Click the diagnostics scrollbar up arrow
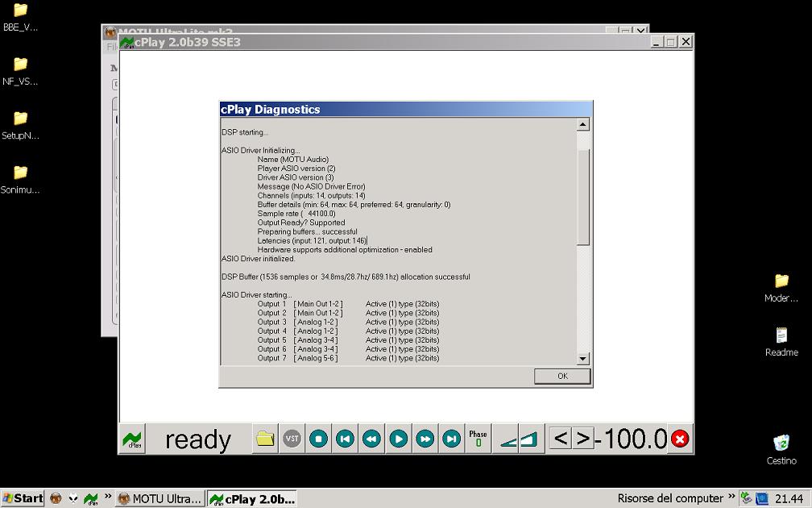This screenshot has height=508, width=812. pos(583,124)
